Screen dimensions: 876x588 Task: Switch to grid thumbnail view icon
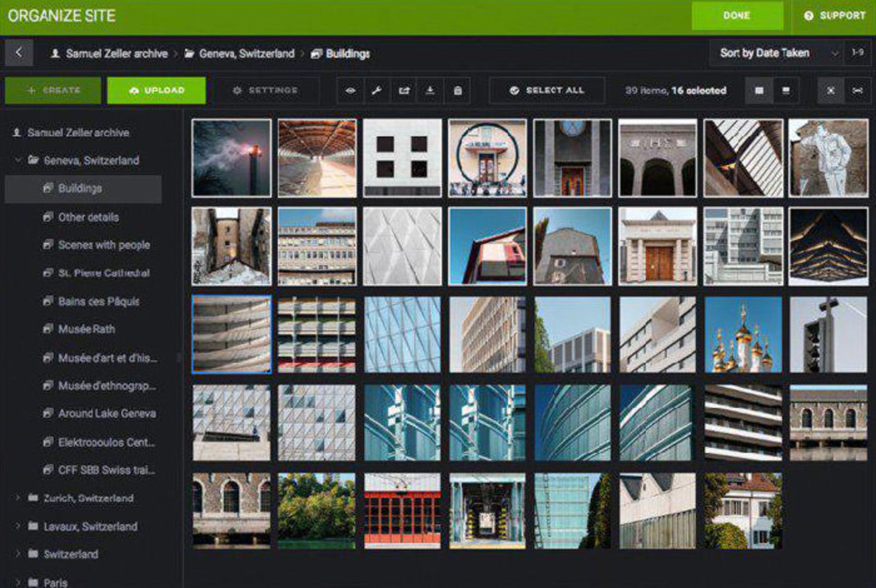759,91
